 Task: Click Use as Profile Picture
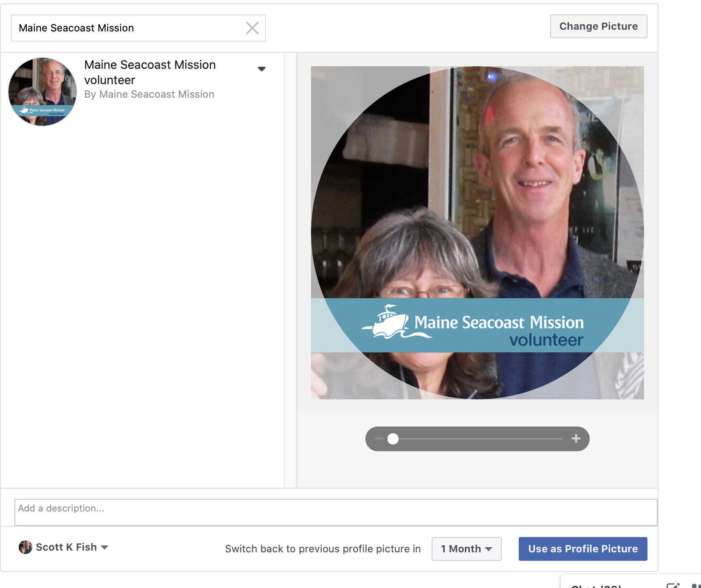click(583, 549)
